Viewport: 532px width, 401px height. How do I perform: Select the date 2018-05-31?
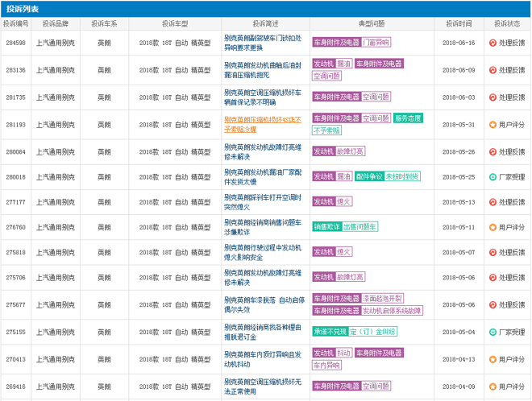click(459, 125)
